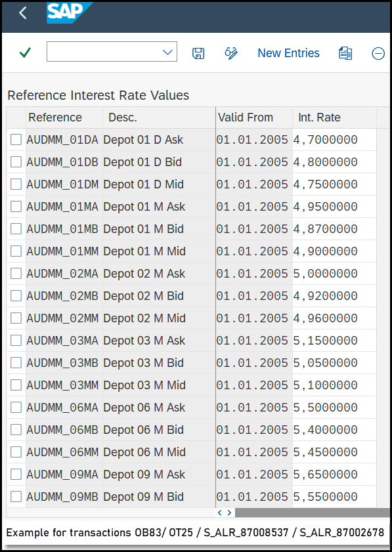Confirm with the green checkmark icon

(x=25, y=53)
